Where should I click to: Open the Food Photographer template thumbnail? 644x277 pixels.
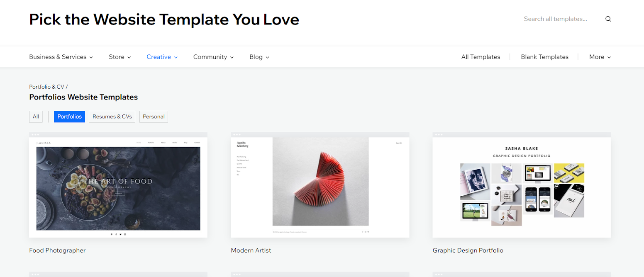118,187
